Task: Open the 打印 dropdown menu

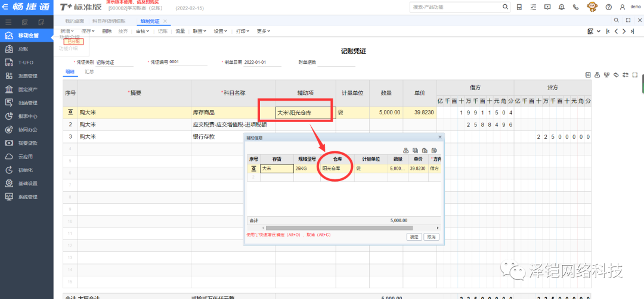Action: tap(242, 31)
